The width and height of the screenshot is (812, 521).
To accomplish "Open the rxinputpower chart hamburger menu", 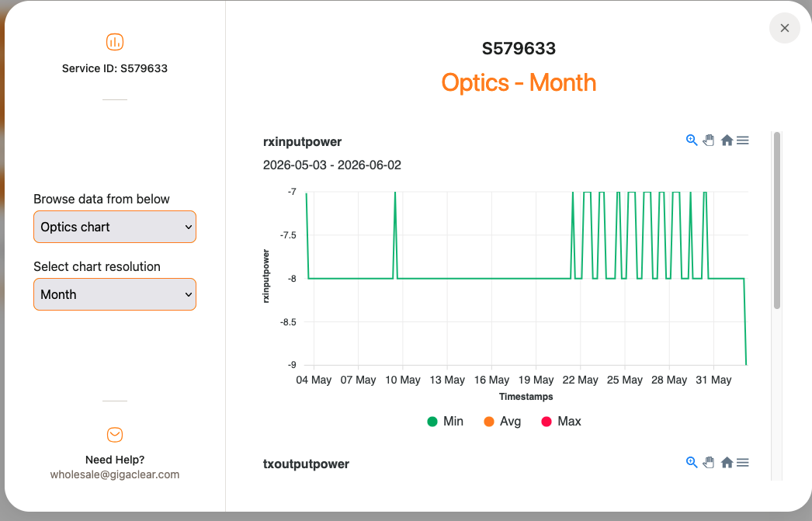I will tap(743, 141).
